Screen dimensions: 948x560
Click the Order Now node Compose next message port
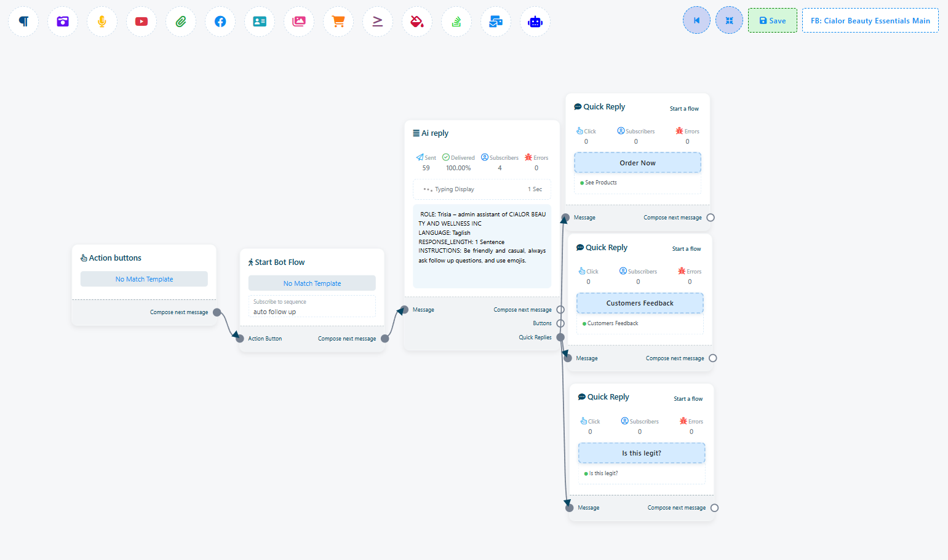click(x=711, y=218)
